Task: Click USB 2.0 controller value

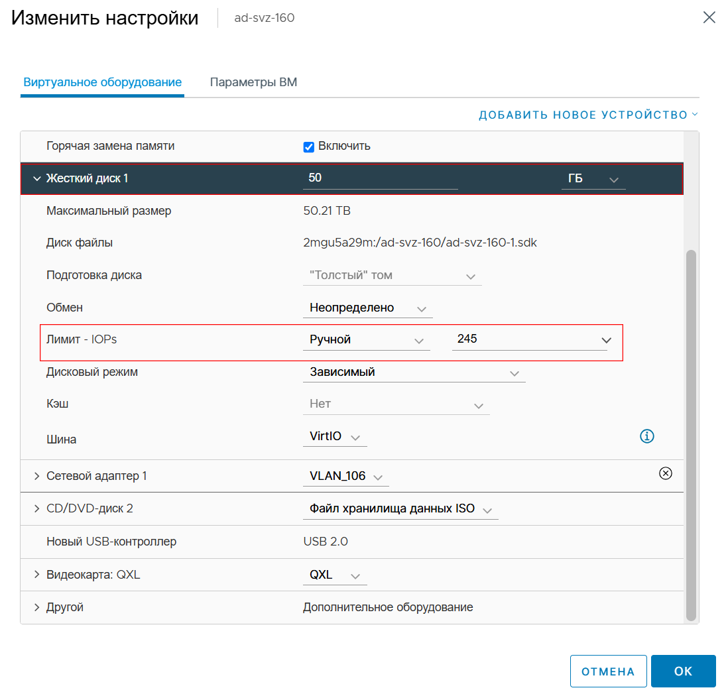Action: (x=326, y=542)
